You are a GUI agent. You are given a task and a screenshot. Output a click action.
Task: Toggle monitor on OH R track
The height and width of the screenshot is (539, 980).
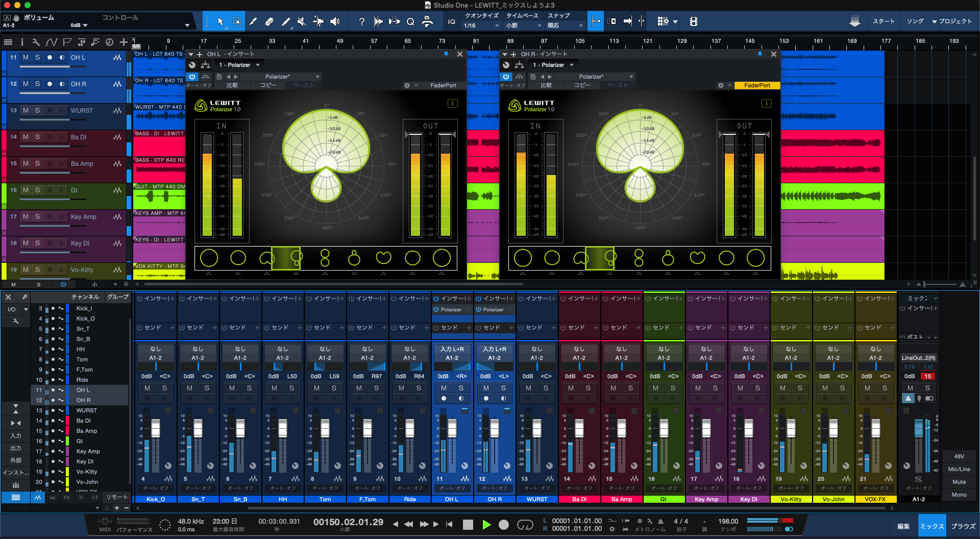62,84
